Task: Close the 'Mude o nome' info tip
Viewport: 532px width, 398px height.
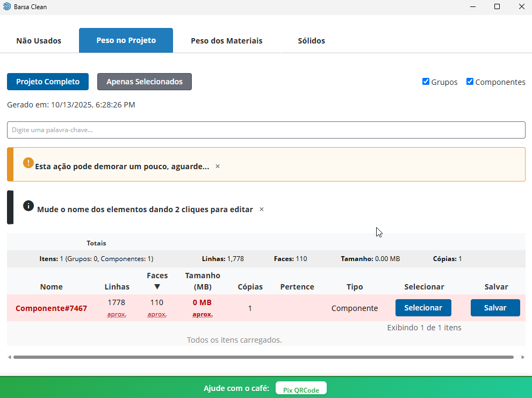Action: click(x=262, y=209)
